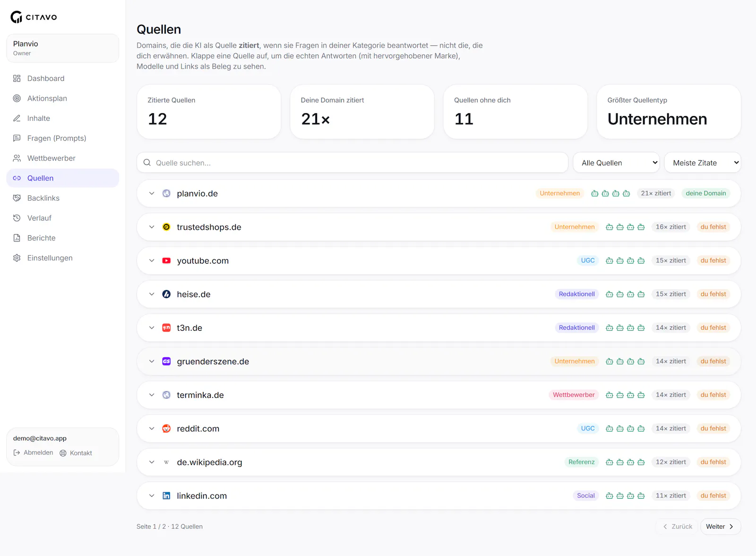Click the Redaktionell tag on heise.de
The width and height of the screenshot is (756, 556).
point(577,294)
